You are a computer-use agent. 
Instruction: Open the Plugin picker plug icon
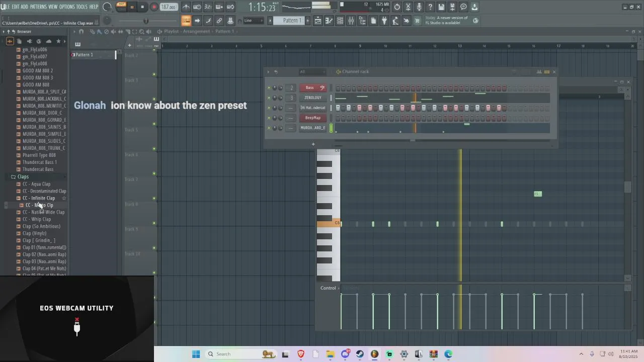pos(384,21)
